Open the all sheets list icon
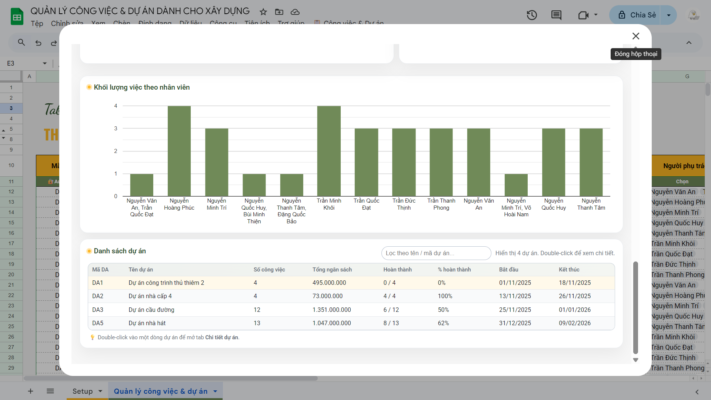Image resolution: width=711 pixels, height=400 pixels. 50,391
